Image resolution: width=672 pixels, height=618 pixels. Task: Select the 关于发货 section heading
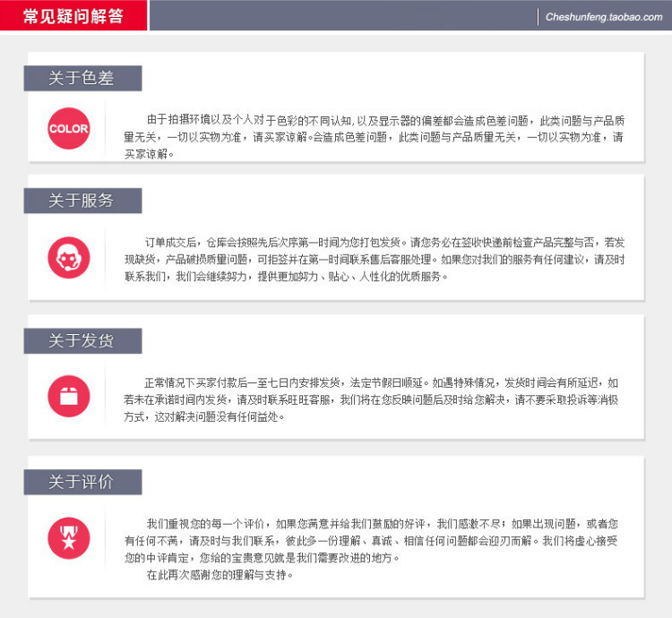coord(82,340)
